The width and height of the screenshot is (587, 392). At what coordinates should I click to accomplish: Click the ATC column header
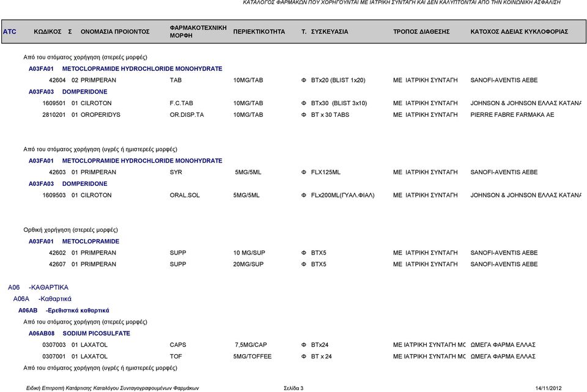[10, 31]
